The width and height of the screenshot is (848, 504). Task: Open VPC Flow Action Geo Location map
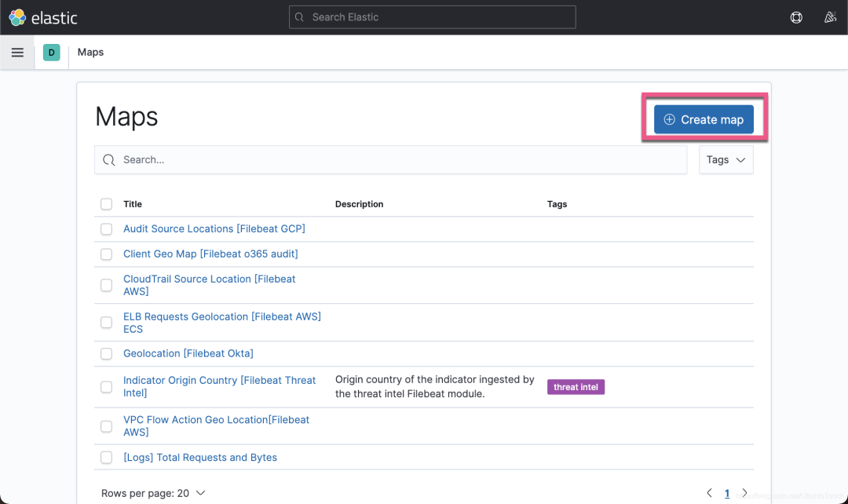(x=217, y=426)
